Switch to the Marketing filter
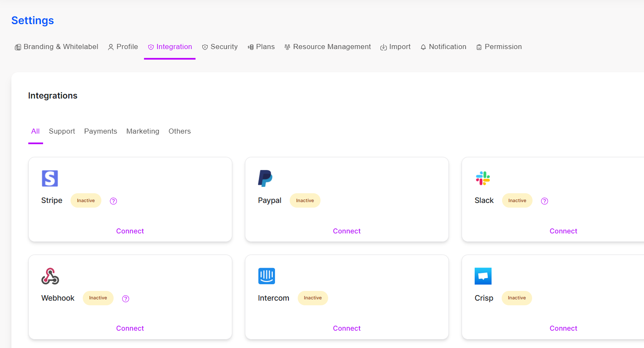The image size is (644, 348). tap(143, 131)
